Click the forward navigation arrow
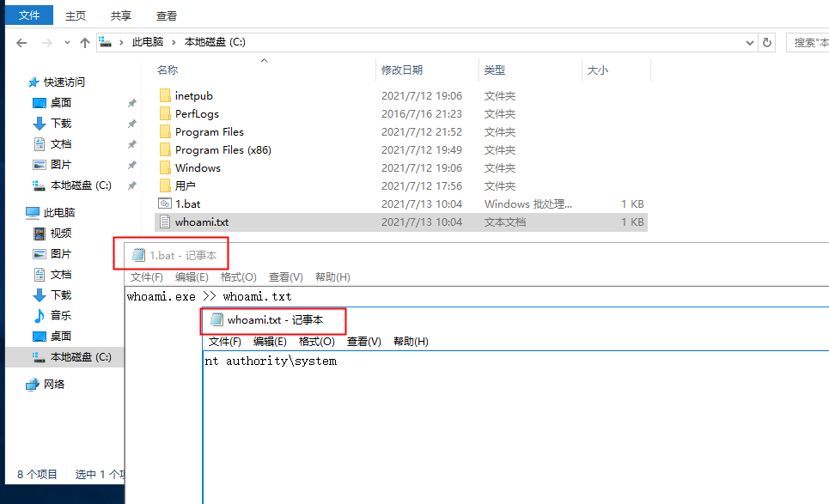The height and width of the screenshot is (504, 829). coord(47,43)
